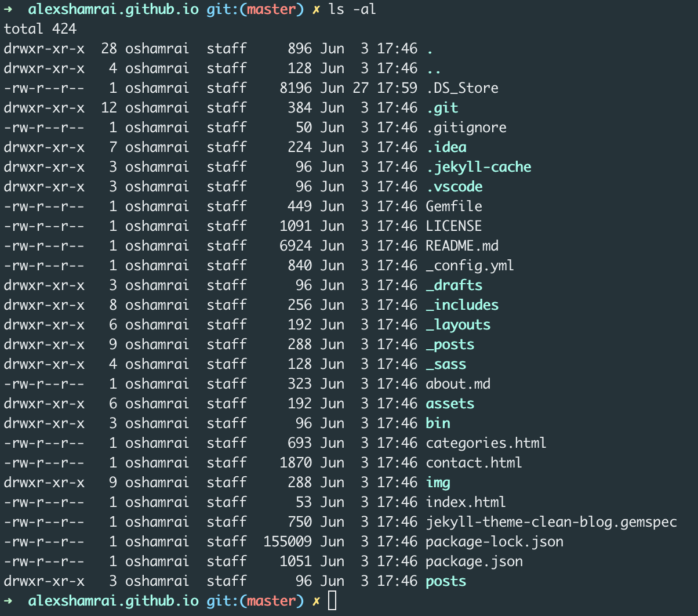The height and width of the screenshot is (616, 698).
Task: Select the assets folder in the listing
Action: pyautogui.click(x=449, y=403)
